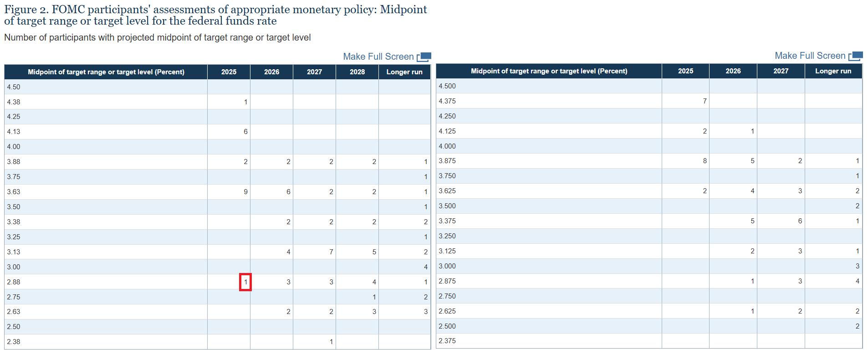
Task: Click the 2026 column header in left table
Action: tap(271, 72)
